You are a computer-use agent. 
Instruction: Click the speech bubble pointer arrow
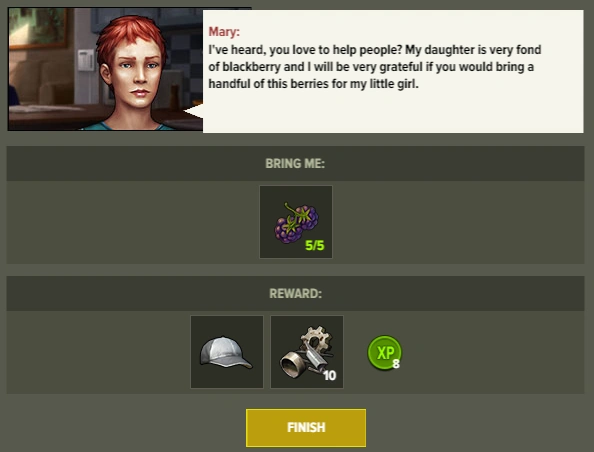(193, 111)
